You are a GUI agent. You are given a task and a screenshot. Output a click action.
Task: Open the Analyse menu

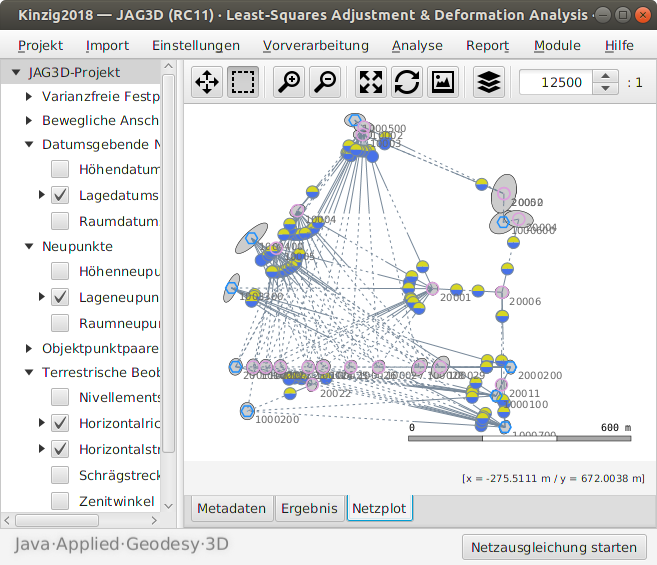[x=417, y=45]
